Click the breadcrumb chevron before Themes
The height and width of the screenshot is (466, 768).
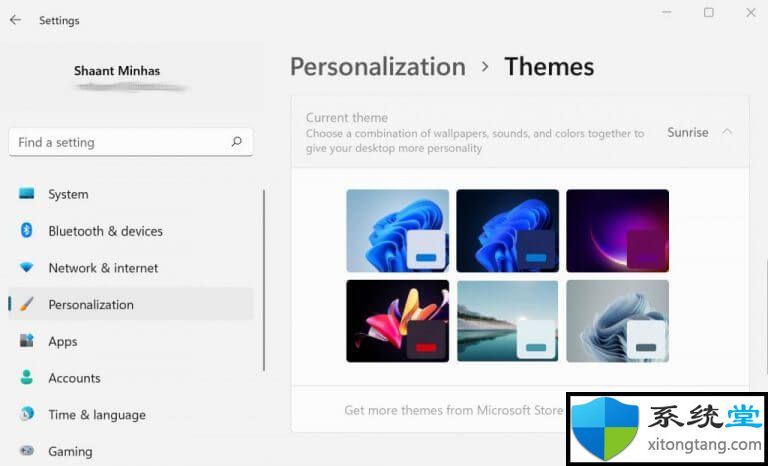click(485, 67)
